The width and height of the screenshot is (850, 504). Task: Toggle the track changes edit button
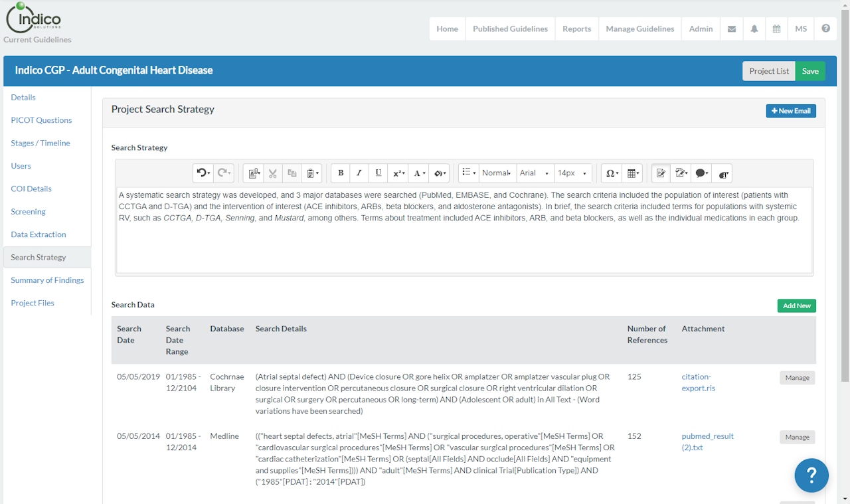pos(661,173)
